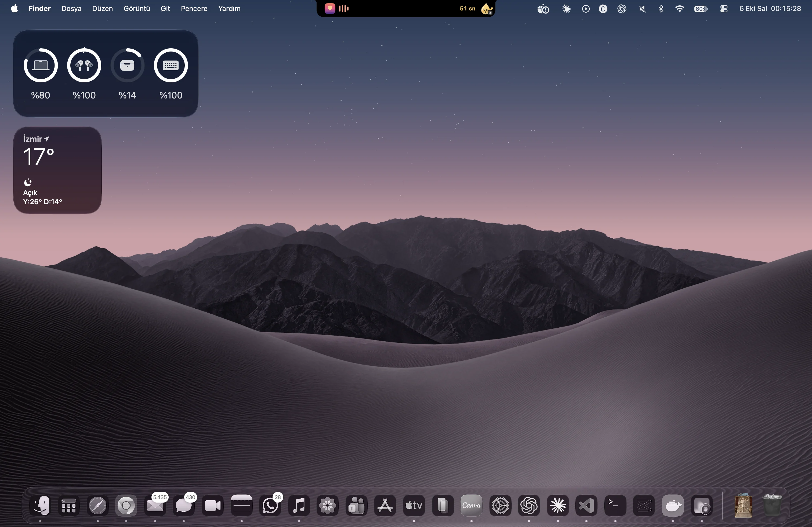Screen dimensions: 812x527
Task: Open the Music app in Dock
Action: (x=299, y=505)
